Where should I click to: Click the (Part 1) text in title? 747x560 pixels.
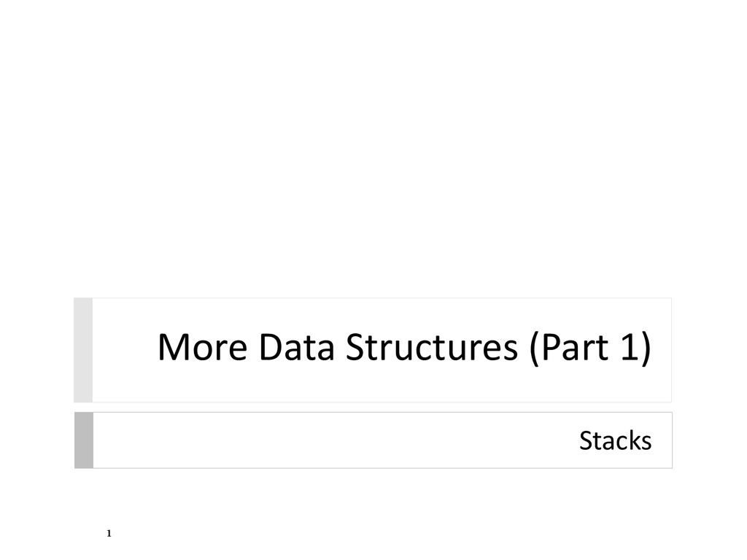pyautogui.click(x=590, y=348)
